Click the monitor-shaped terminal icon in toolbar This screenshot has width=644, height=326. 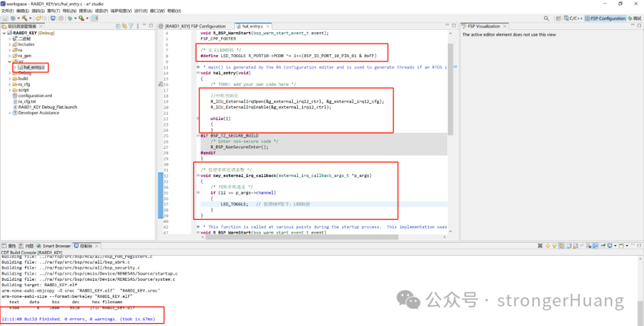tap(53, 18)
